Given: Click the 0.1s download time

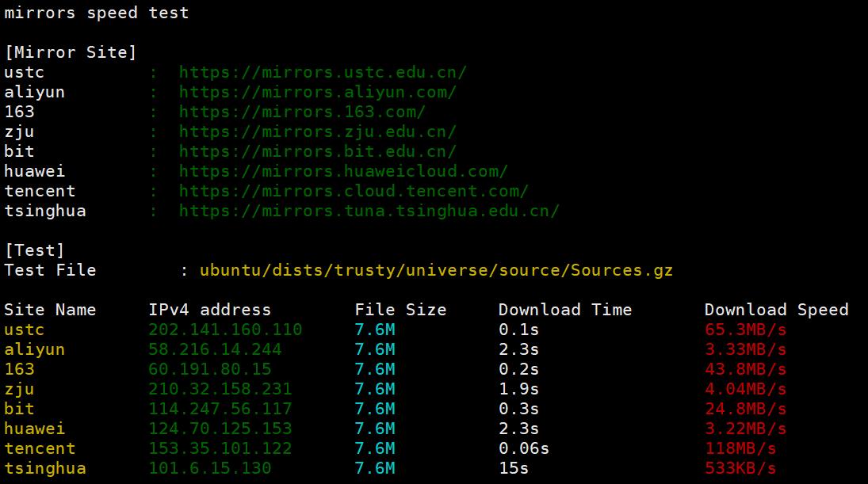Looking at the screenshot, I should (518, 330).
